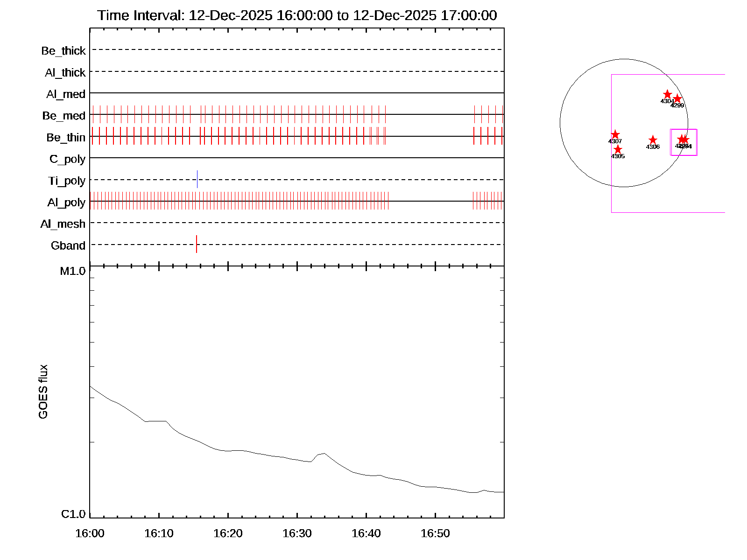747x560 pixels.
Task: Click the Be_thick filter label
Action: tap(63, 51)
